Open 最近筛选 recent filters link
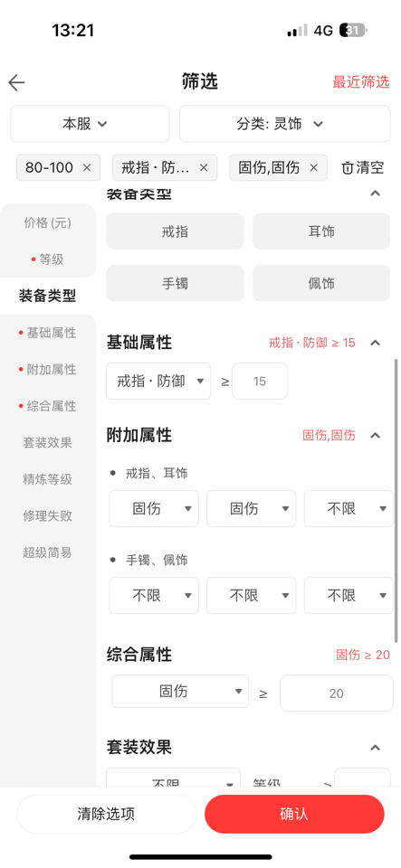 361,82
